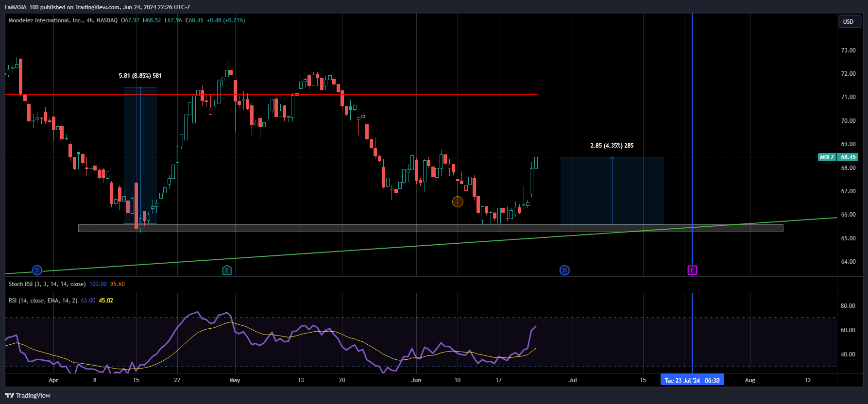Click the 2.85 (4.35%) 285 measurement label
Viewport: 868px width, 404px height.
click(612, 146)
